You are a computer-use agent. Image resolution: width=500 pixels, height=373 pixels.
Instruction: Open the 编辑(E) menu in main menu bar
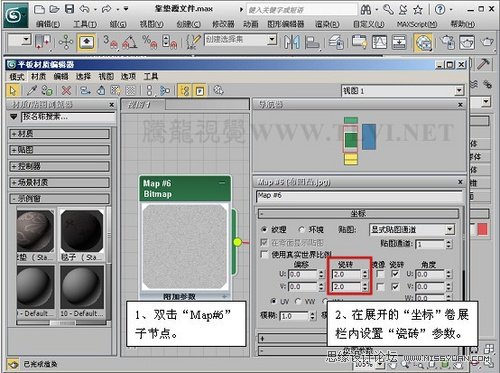click(48, 24)
